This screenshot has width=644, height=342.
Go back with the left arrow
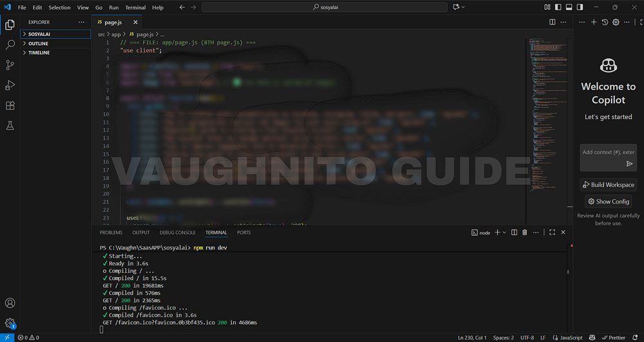point(182,7)
